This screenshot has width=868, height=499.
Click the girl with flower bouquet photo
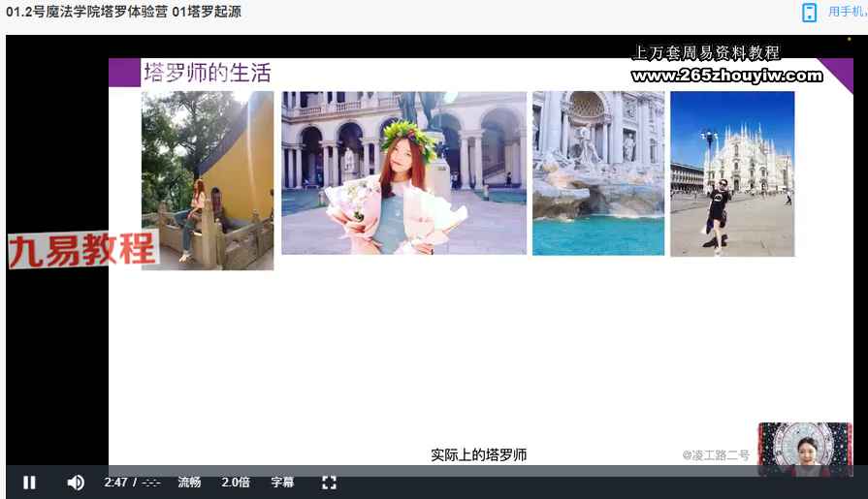click(403, 173)
